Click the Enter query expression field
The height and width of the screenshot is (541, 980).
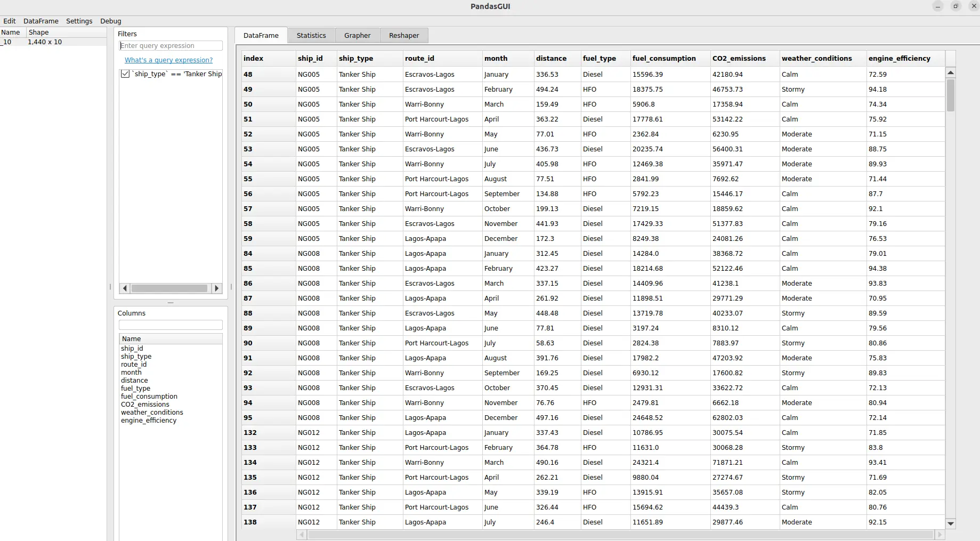tap(171, 46)
